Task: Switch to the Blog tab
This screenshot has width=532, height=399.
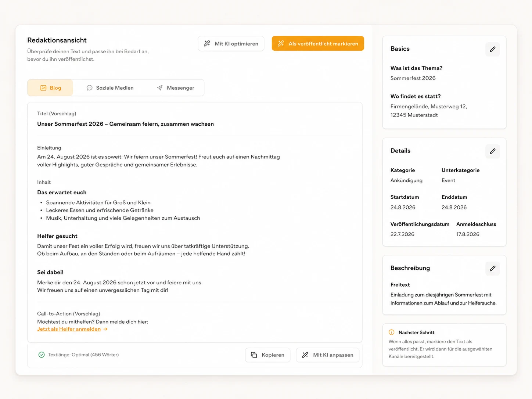Action: (x=50, y=88)
